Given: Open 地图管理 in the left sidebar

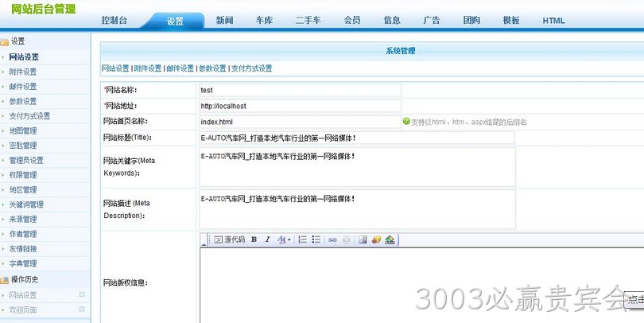Looking at the screenshot, I should coord(23,131).
